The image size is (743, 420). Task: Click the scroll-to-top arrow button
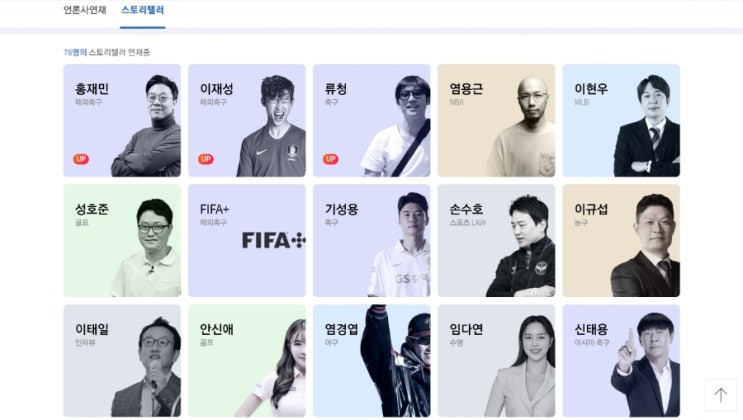(720, 394)
